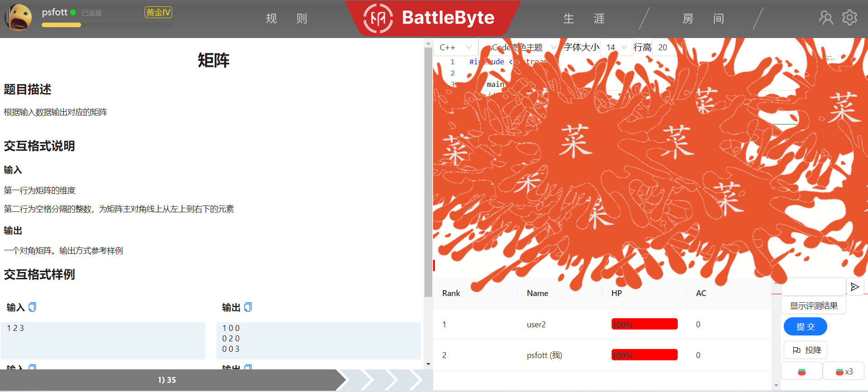Select "psfott (我)" in the ranking table

[545, 355]
